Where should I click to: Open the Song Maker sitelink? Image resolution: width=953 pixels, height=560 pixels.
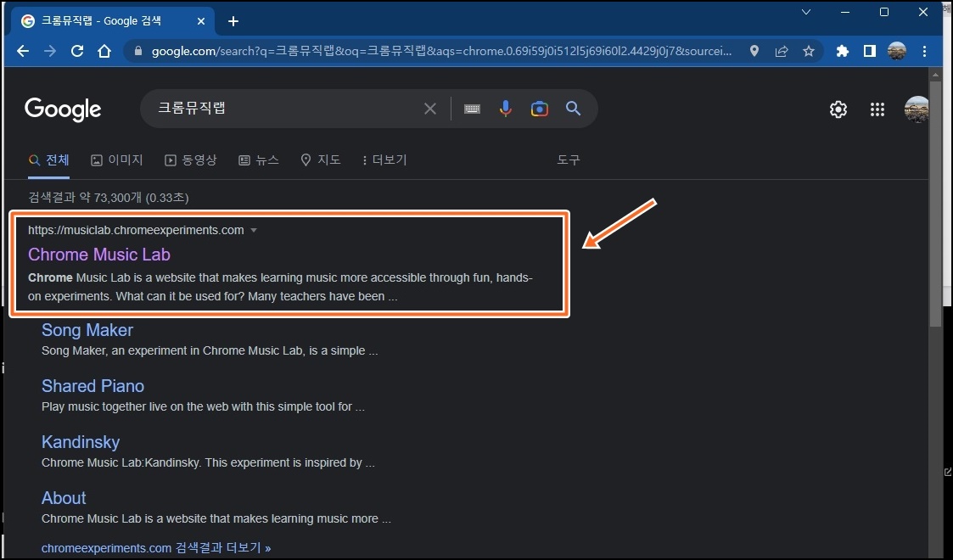[87, 330]
